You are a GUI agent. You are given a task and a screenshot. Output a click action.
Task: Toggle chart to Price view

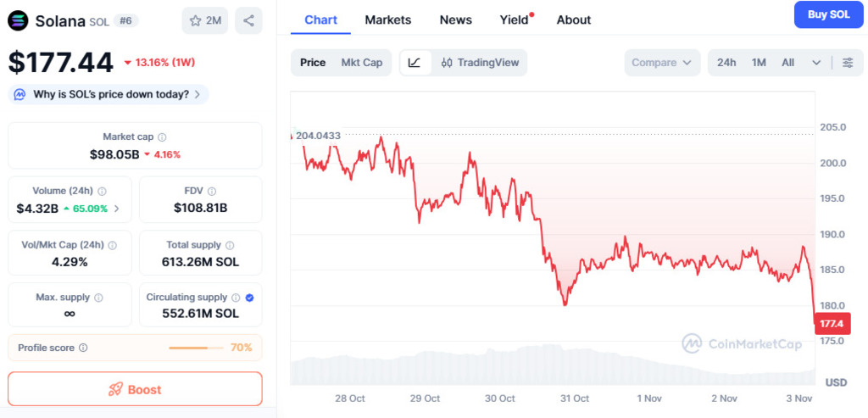coord(313,63)
